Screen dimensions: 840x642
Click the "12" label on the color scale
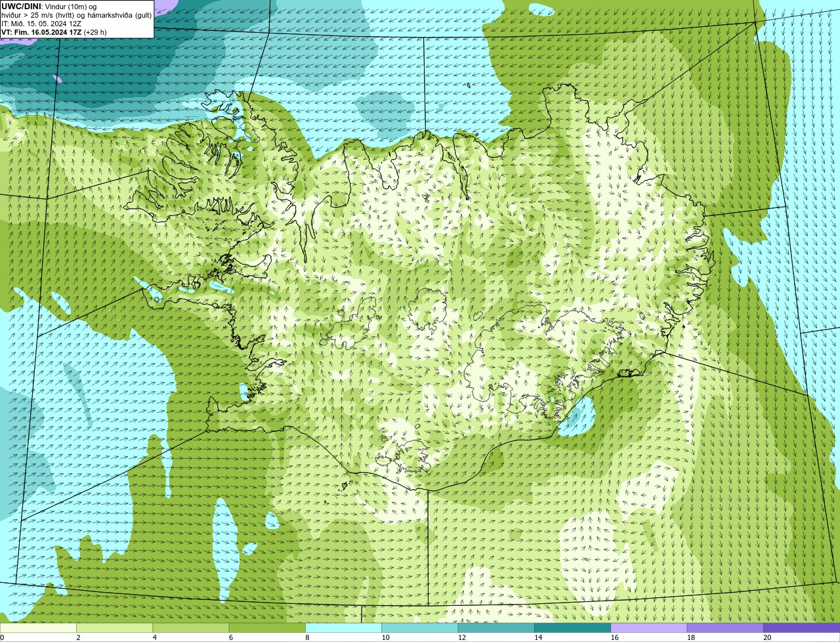[462, 637]
